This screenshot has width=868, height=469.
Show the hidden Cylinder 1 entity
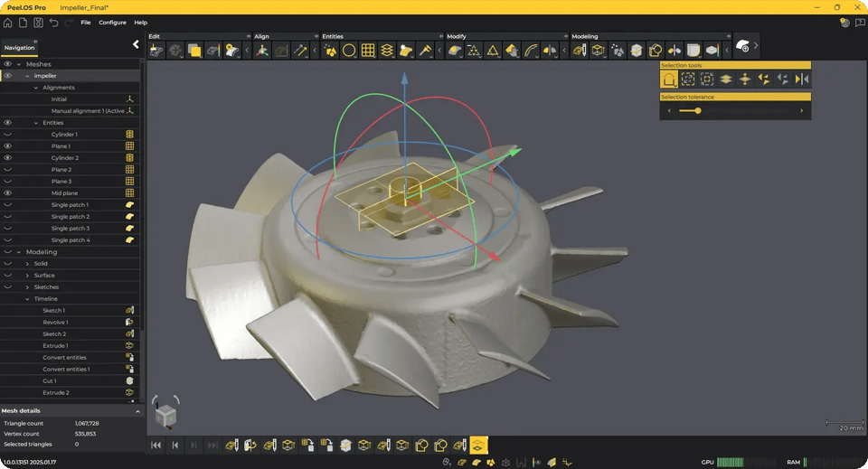[x=7, y=135]
